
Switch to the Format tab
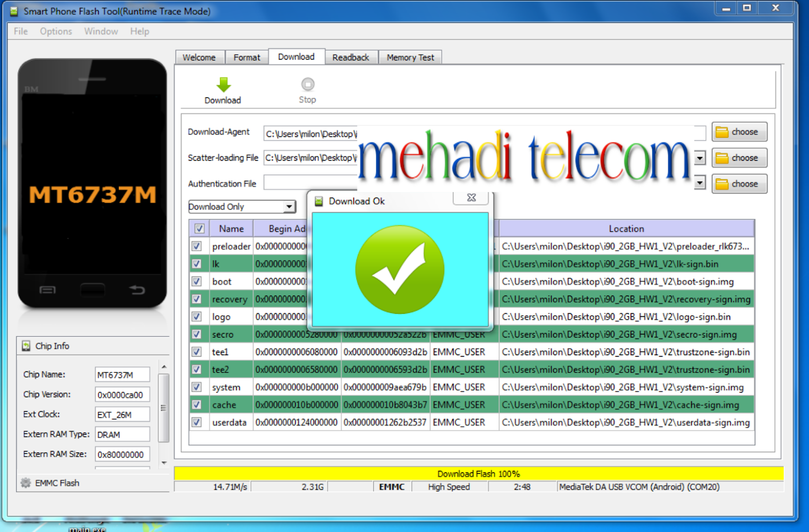tap(247, 58)
